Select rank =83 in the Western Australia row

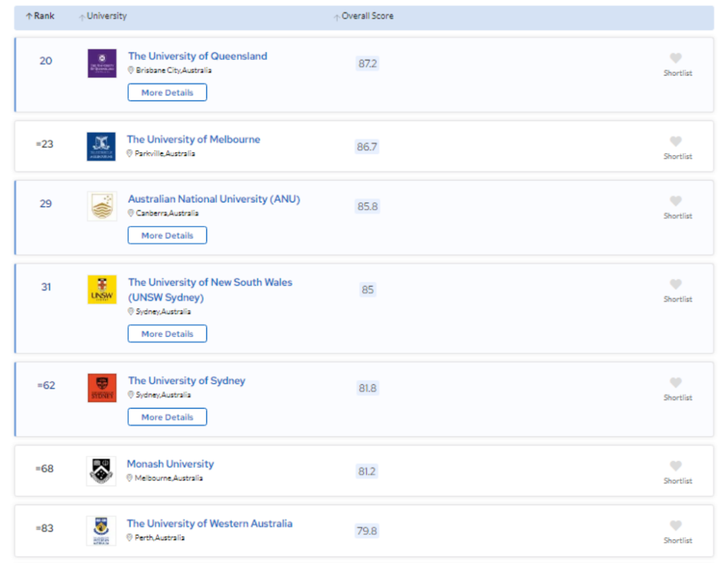coord(44,528)
